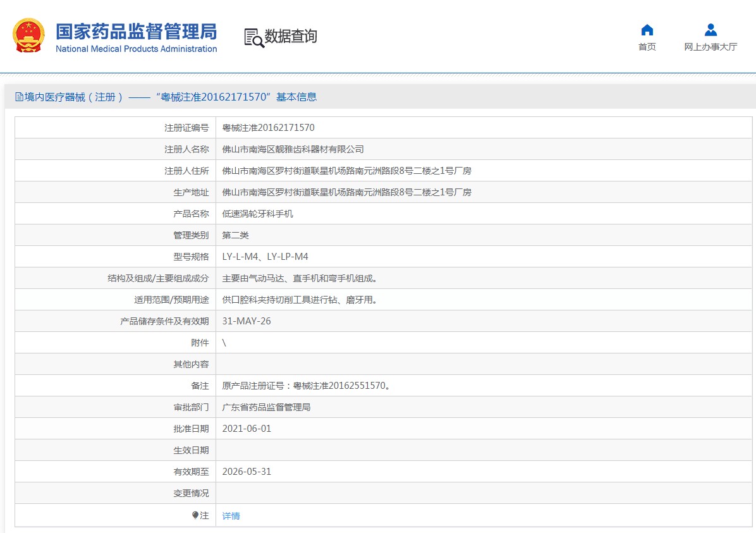
Task: Click the 批准日期 row label
Action: (x=191, y=429)
